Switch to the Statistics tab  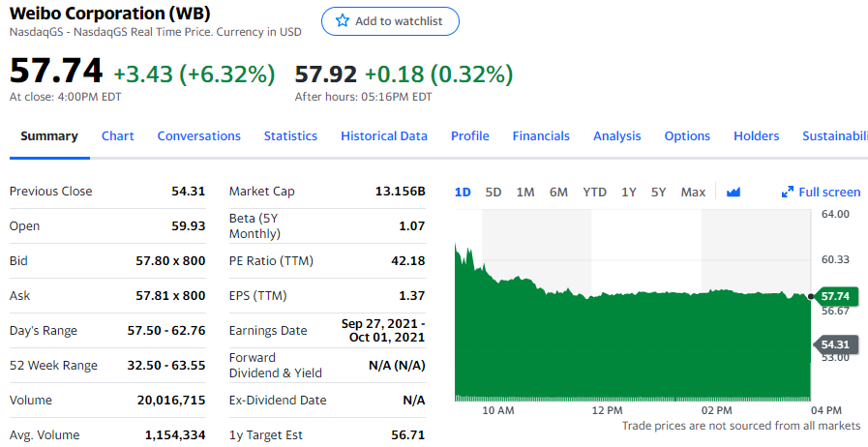290,136
